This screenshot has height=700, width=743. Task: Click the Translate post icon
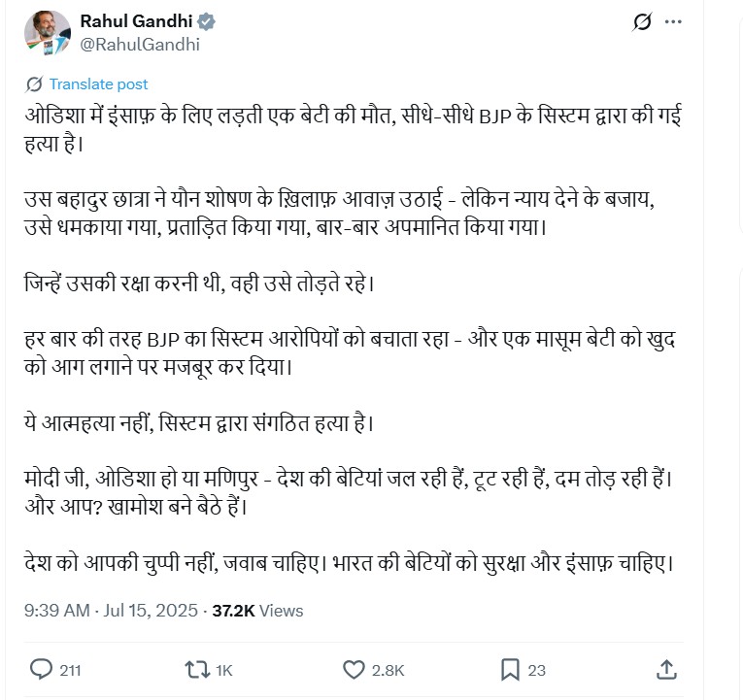(x=34, y=83)
